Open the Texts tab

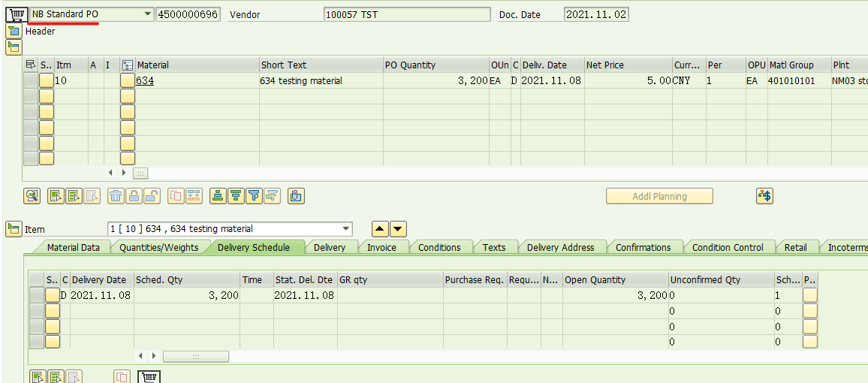[x=494, y=247]
